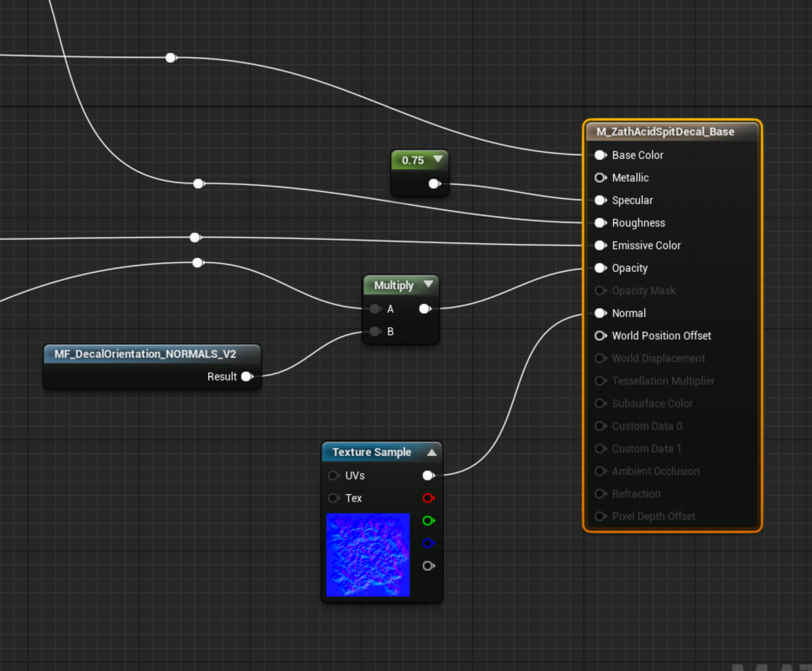This screenshot has width=812, height=671.
Task: Click the Base Color input pin
Action: tap(601, 155)
